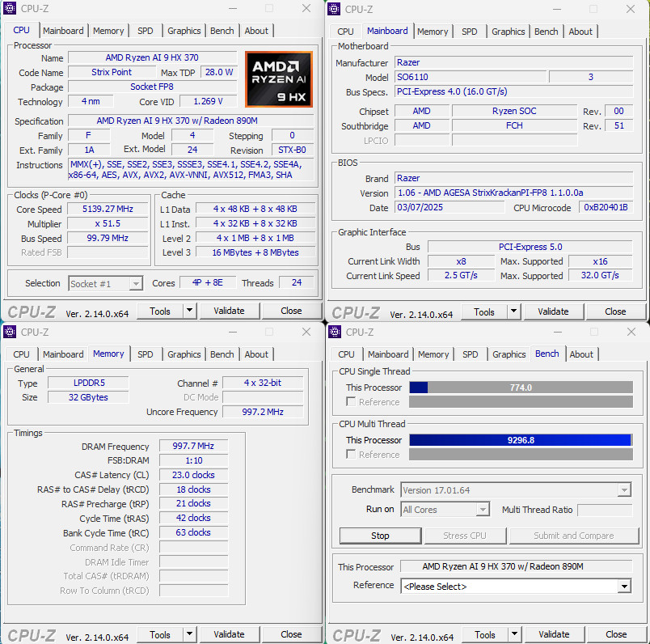
Task: Open SPD tab in Mainboard window
Action: pos(469,32)
